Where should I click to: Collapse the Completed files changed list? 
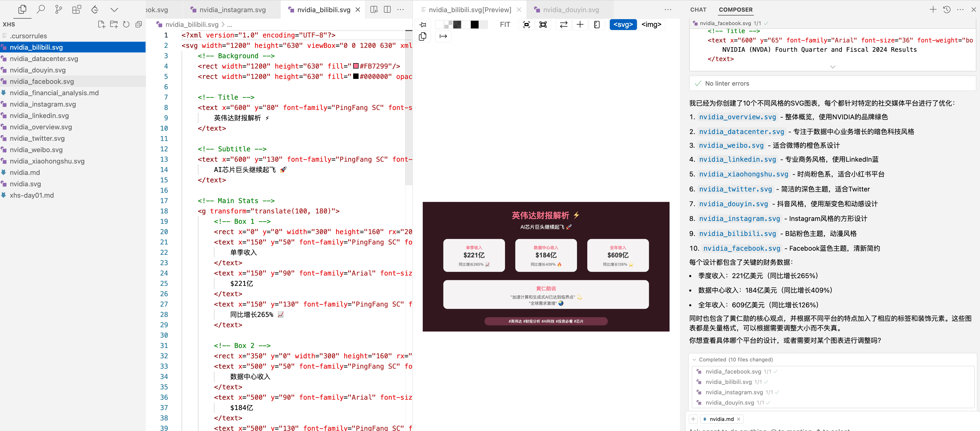(694, 360)
